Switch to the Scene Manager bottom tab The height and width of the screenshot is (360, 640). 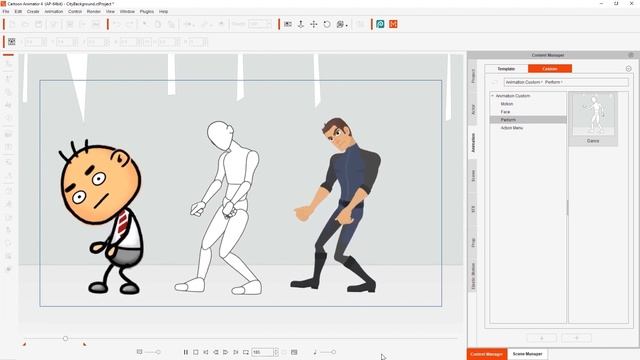point(527,354)
